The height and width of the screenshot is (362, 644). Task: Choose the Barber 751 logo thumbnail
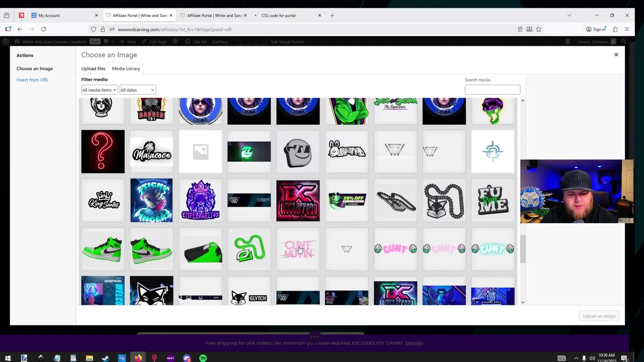[151, 111]
